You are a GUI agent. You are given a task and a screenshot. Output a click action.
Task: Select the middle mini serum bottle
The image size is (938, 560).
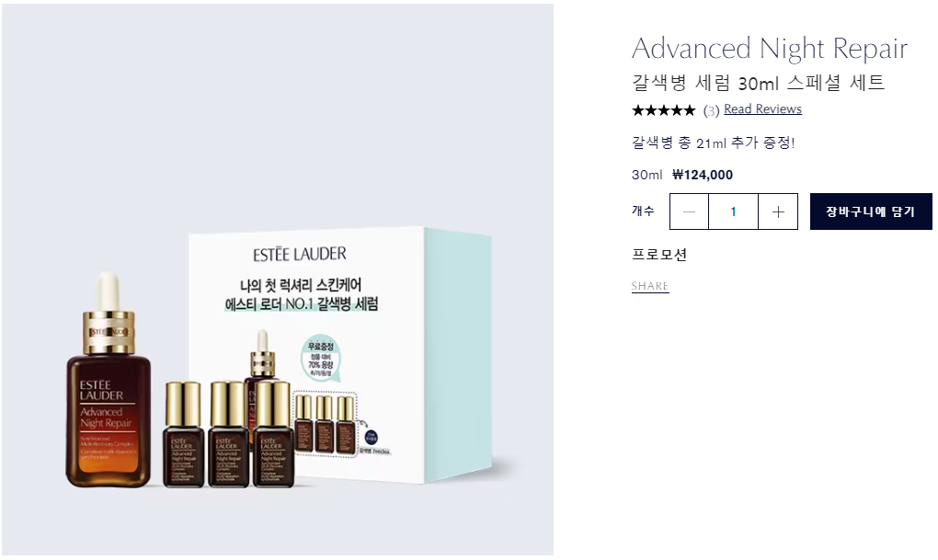click(x=227, y=434)
